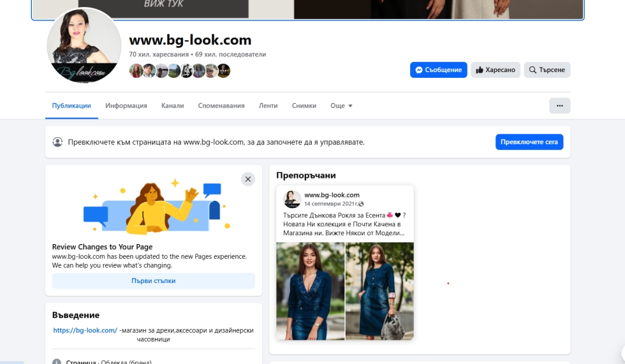Expand the Още dropdown menu

pyautogui.click(x=341, y=106)
